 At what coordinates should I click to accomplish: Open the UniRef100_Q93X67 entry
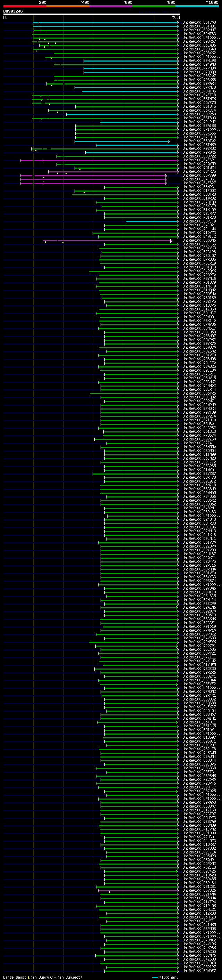(x=199, y=41)
